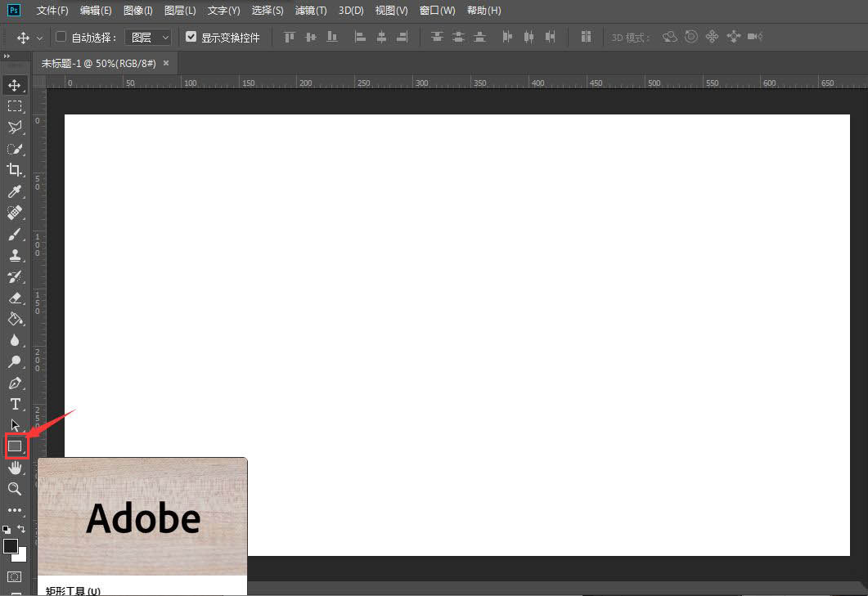Open the 图像(I) menu
The width and height of the screenshot is (868, 596).
[x=137, y=11]
